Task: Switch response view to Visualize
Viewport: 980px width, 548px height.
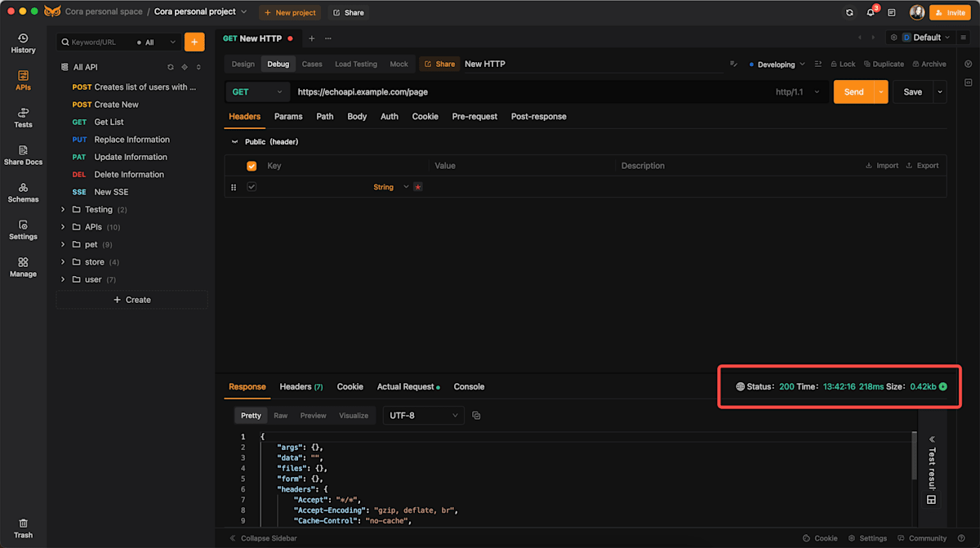Action: click(x=354, y=416)
